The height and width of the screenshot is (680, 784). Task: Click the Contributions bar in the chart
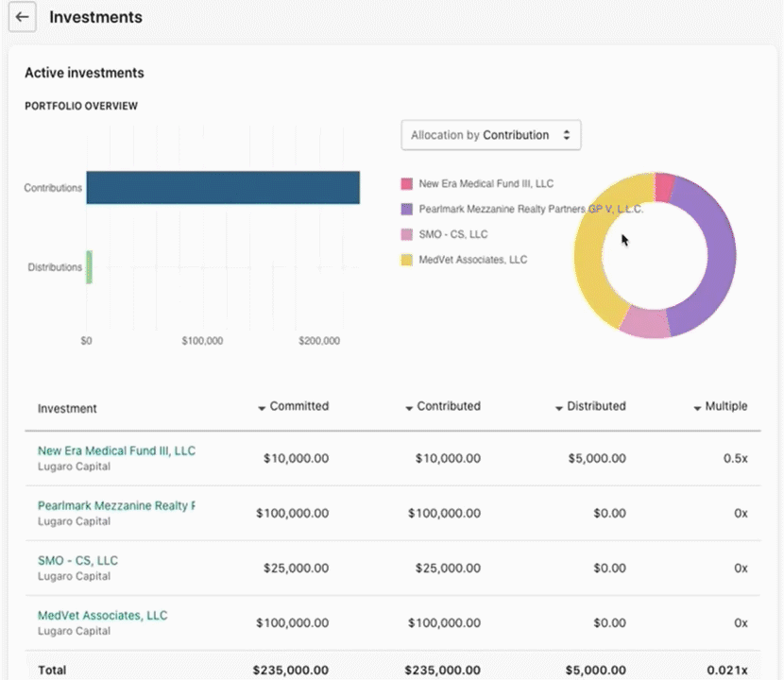222,187
